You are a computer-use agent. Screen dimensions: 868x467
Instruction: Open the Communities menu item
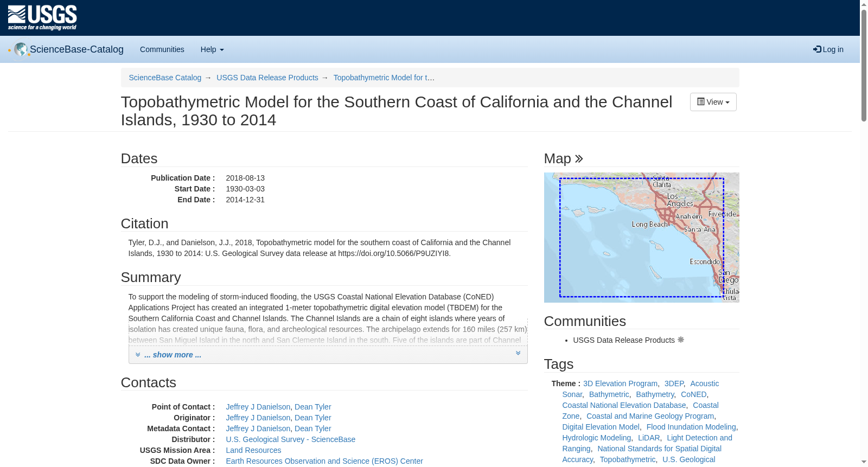(162, 49)
